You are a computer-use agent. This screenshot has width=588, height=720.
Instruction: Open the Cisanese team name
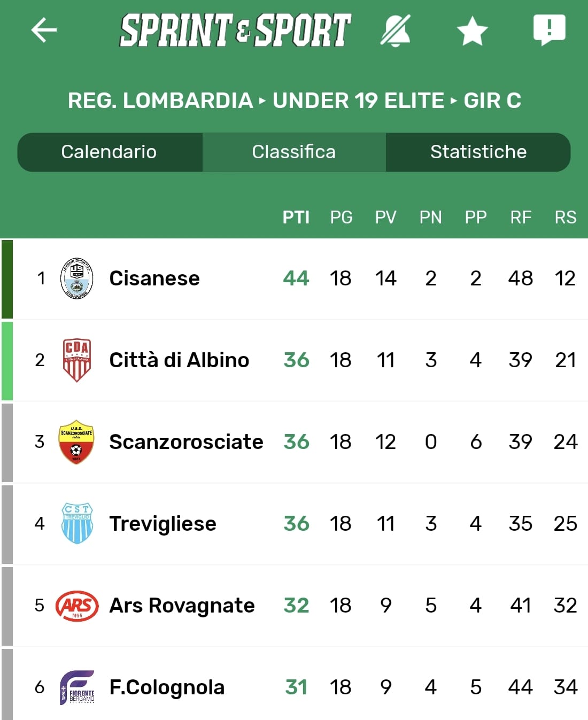(x=154, y=278)
